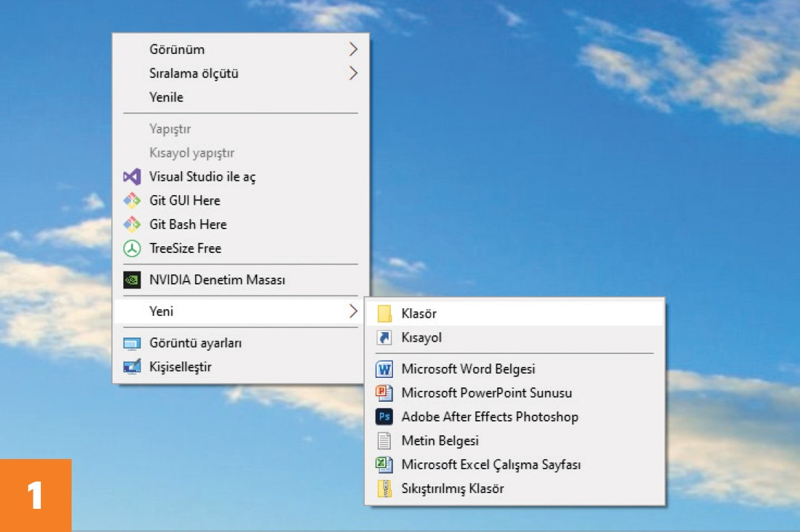Click the Microsoft Word document icon
The width and height of the screenshot is (800, 532).
tap(384, 369)
